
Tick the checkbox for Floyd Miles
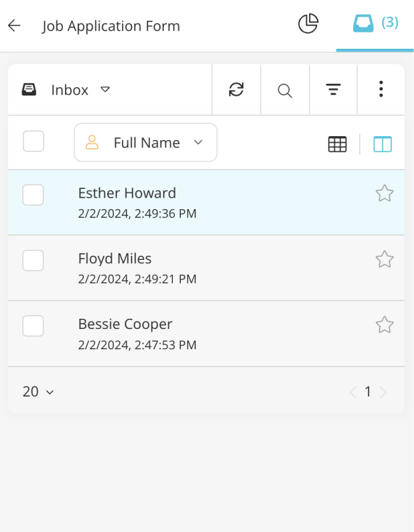33,261
